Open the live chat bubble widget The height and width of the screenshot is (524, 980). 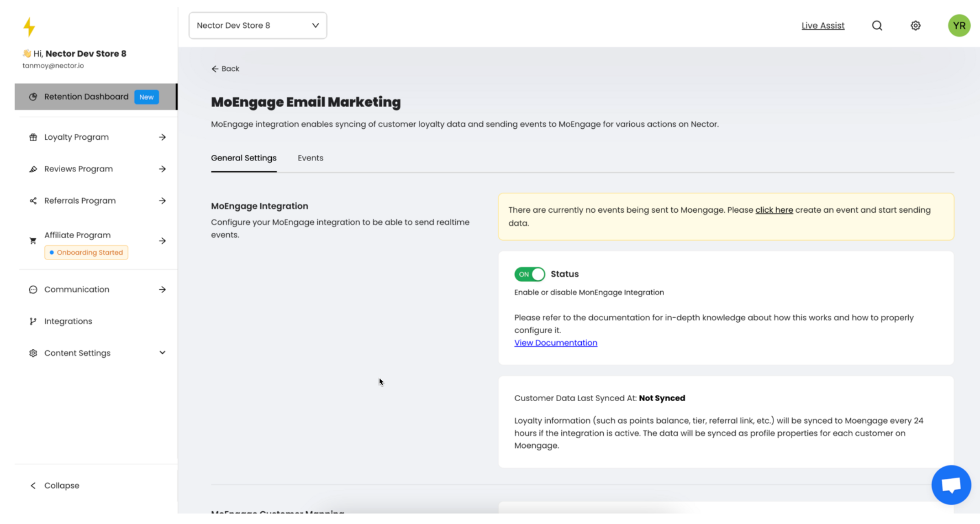(951, 485)
